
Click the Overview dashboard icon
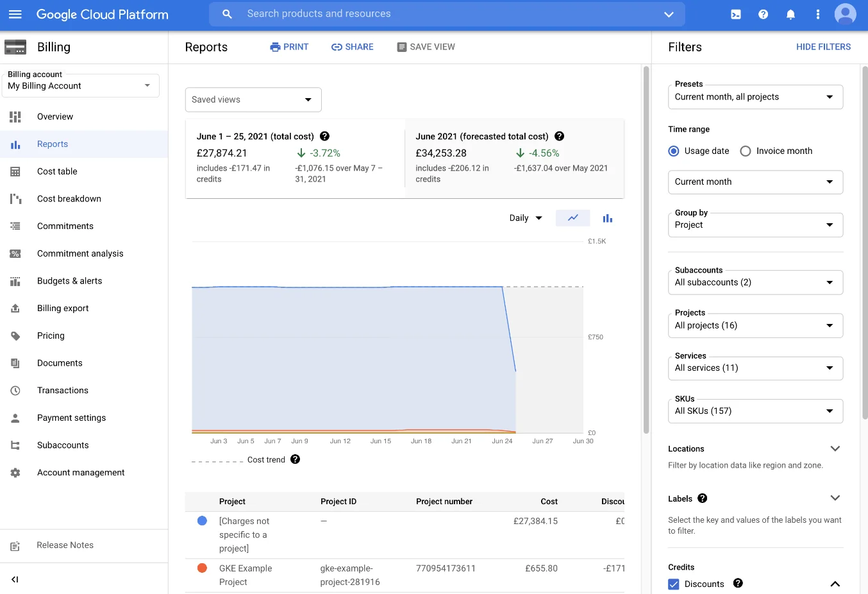[x=15, y=117]
